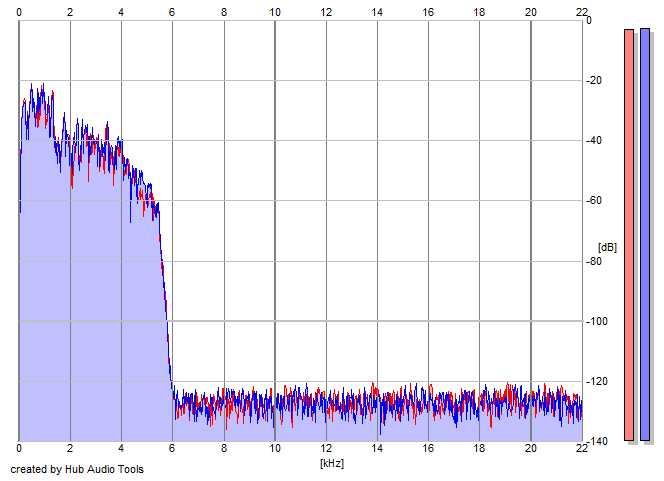Screen dimensions: 664x481
Task: Click the -120 dB scale label
Action: coord(597,381)
